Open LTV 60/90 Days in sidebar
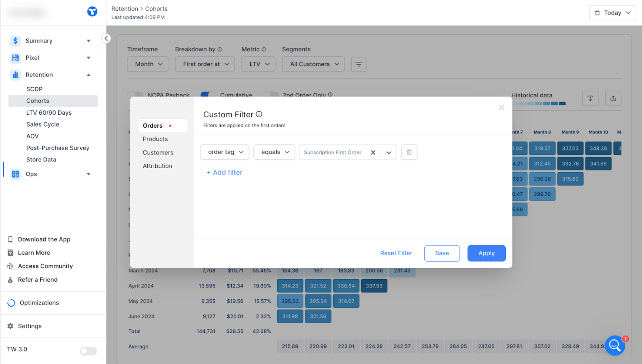 [49, 112]
